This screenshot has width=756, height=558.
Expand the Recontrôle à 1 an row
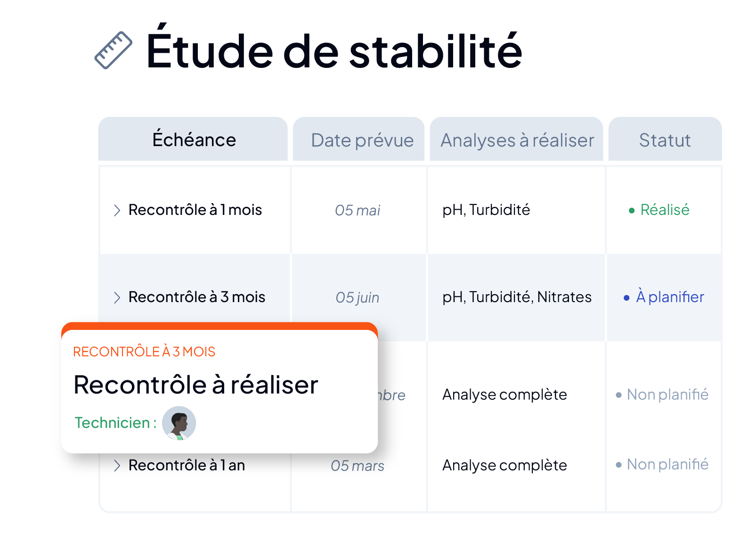[117, 466]
